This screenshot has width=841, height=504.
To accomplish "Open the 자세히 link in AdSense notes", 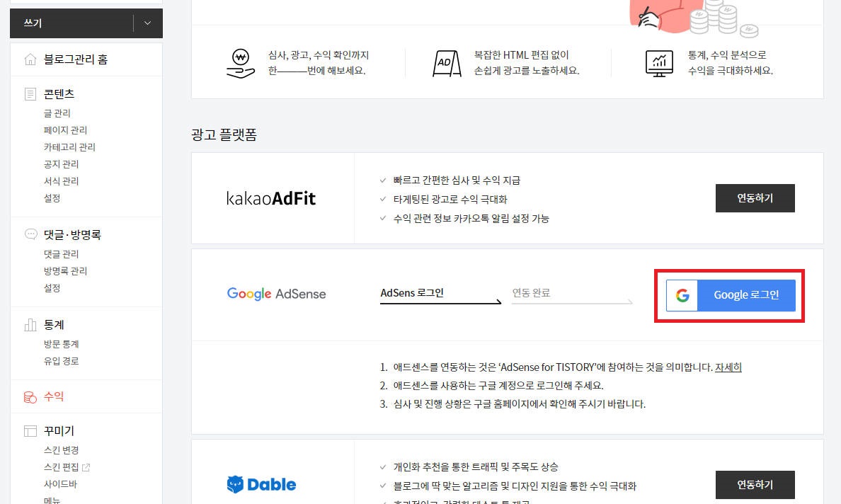I will click(x=728, y=367).
